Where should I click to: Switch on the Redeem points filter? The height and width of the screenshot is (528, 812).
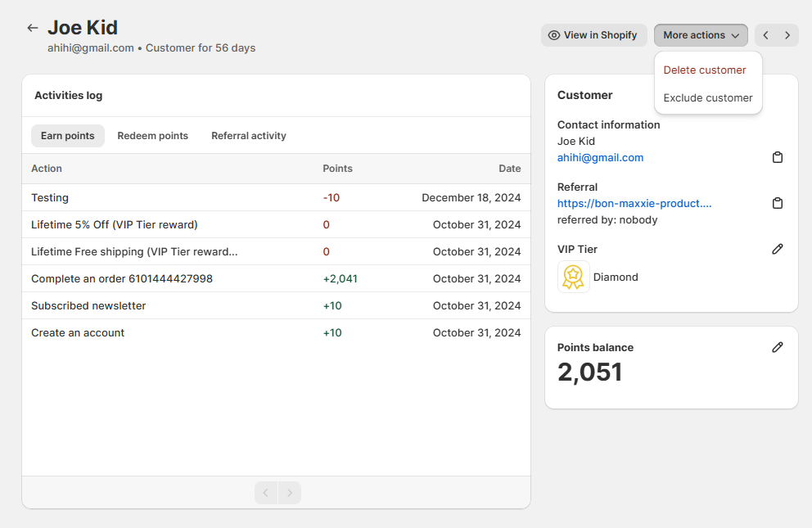tap(153, 135)
